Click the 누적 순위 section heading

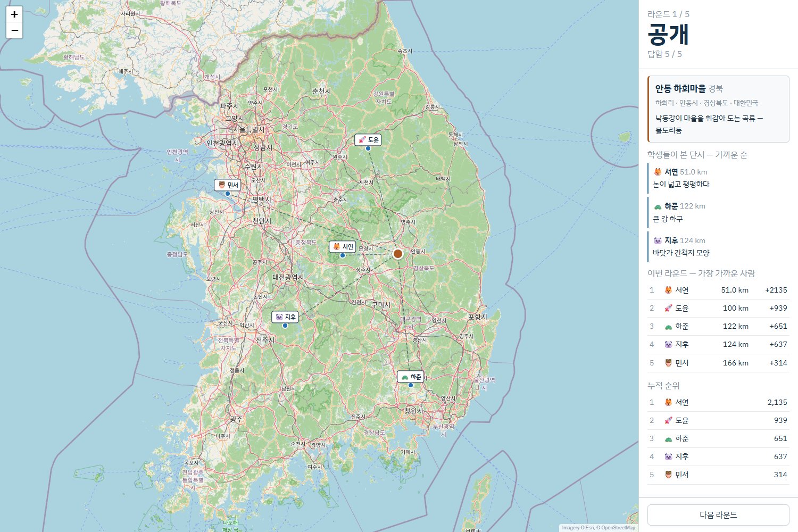pyautogui.click(x=663, y=386)
